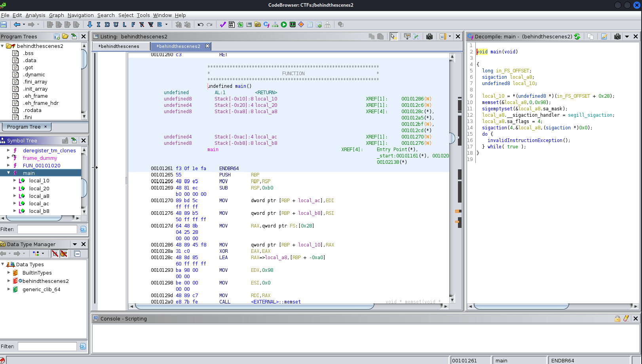
Task: Toggle mouse hover mode in Listing toolbar
Action: (393, 36)
